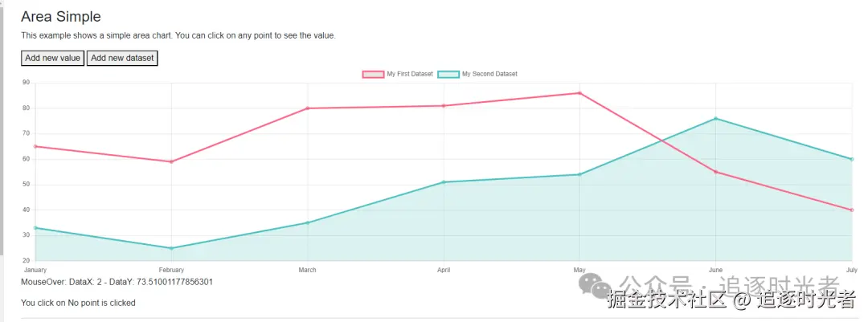
Task: Click the First Dataset point at January
Action: coord(35,146)
